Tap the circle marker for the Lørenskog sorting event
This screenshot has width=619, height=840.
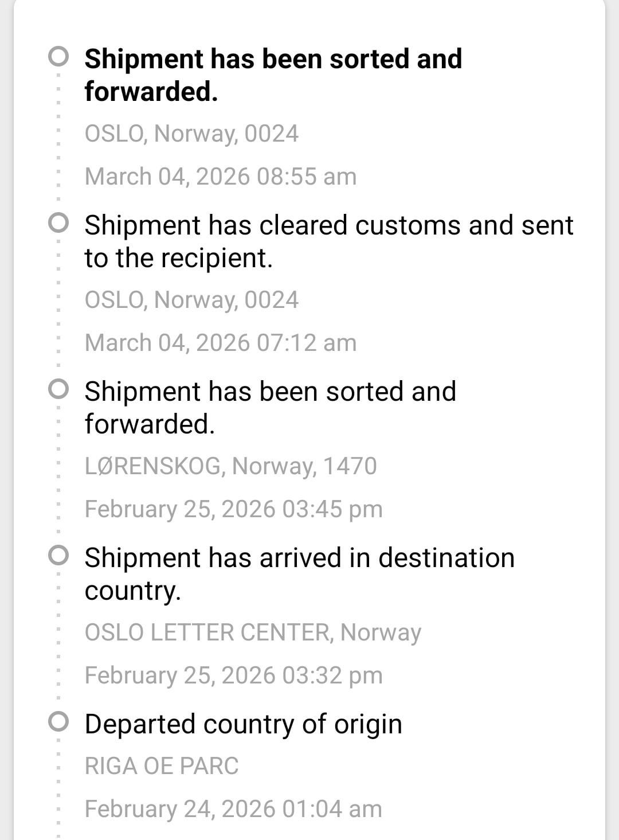[58, 389]
